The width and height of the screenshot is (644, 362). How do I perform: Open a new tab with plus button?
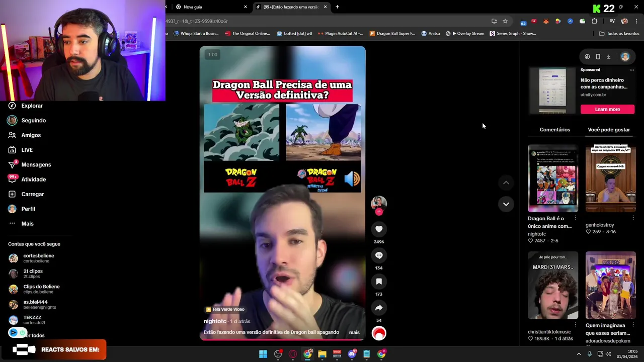(x=337, y=7)
